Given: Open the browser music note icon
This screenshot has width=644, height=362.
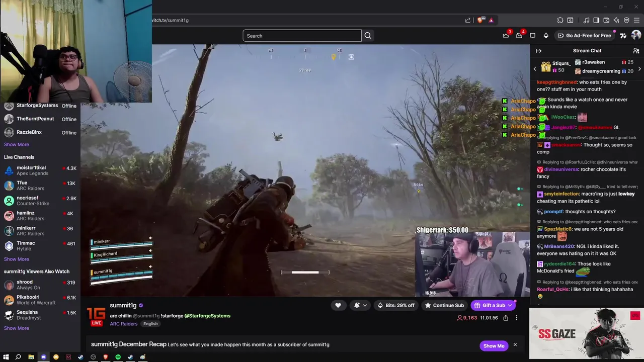Looking at the screenshot, I should point(586,20).
